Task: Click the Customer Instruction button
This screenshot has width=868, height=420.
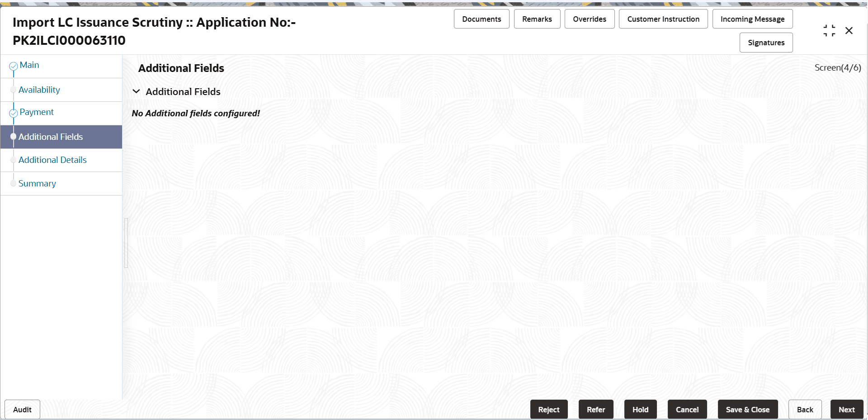Action: (x=663, y=19)
